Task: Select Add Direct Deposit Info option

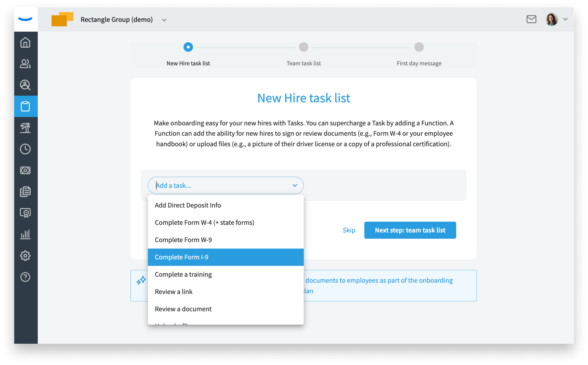Action: [226, 205]
